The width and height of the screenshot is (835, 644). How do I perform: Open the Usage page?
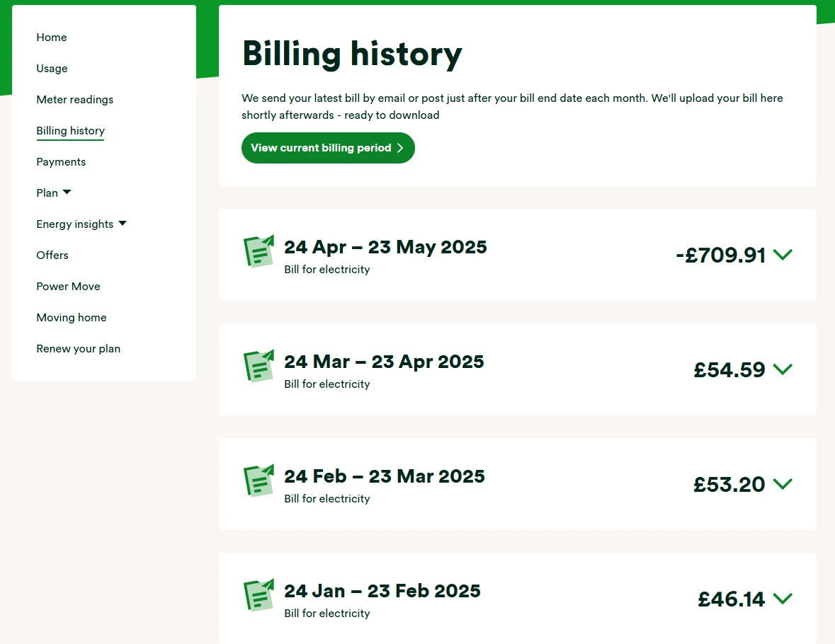(x=52, y=69)
